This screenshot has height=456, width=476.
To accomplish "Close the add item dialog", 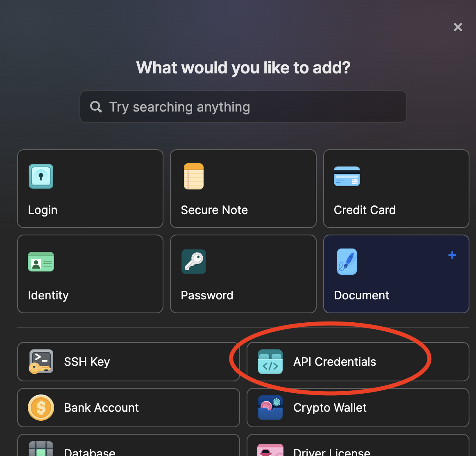I will tap(458, 27).
